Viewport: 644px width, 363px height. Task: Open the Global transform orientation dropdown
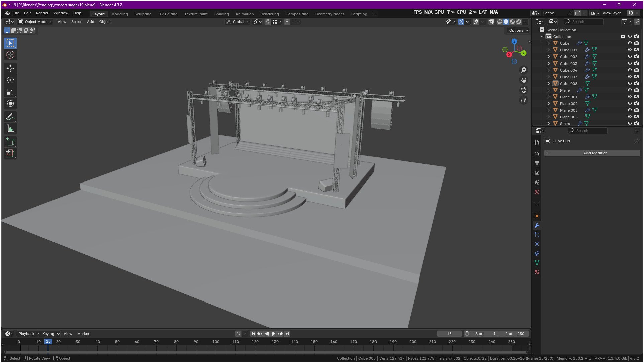[238, 22]
